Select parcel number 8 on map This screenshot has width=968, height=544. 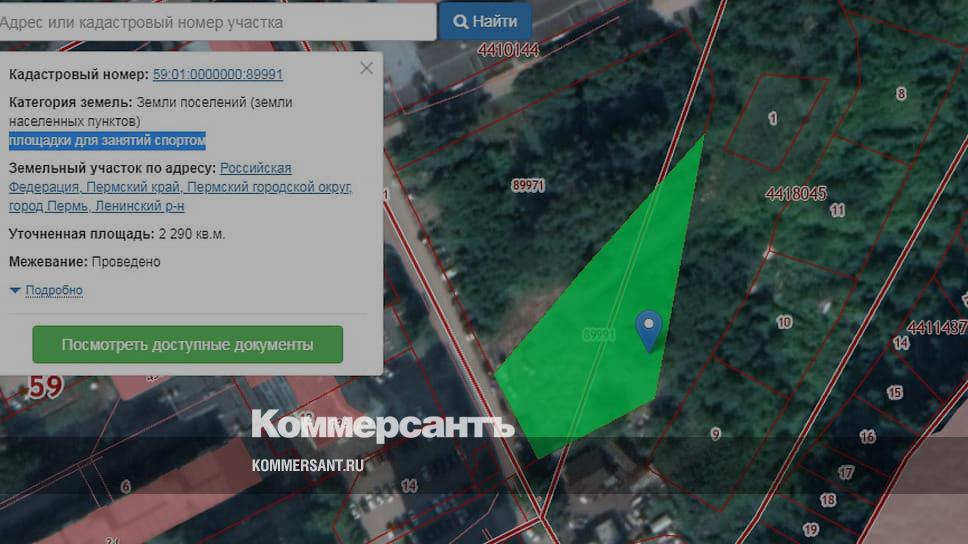coord(901,94)
